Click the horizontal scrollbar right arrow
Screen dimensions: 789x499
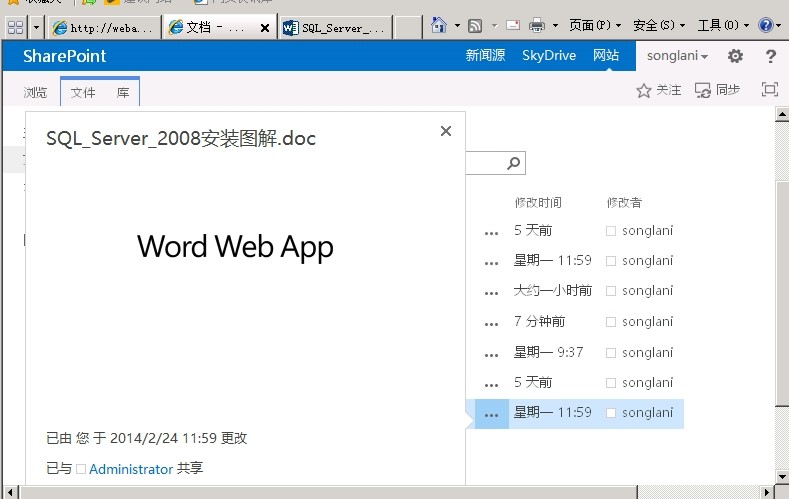tap(766, 492)
